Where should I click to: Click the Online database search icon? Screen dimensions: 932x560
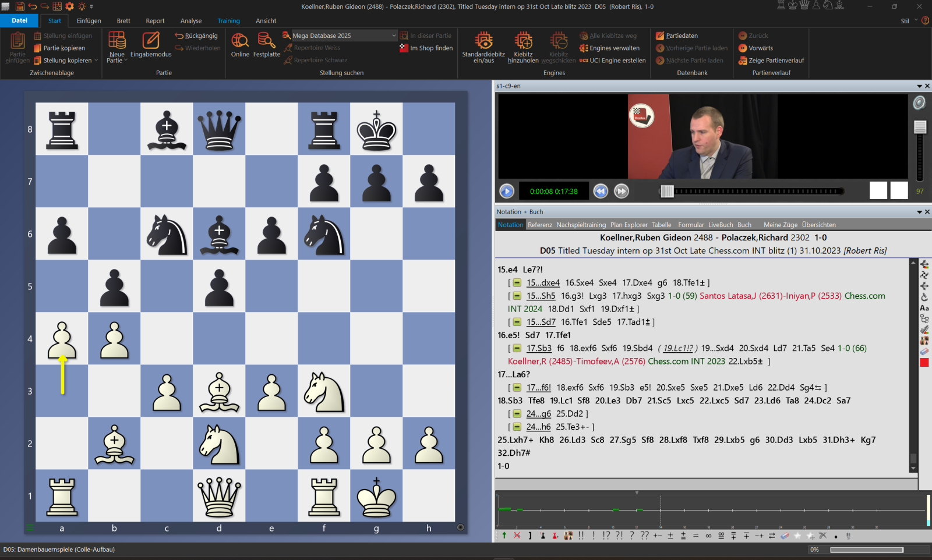point(239,41)
